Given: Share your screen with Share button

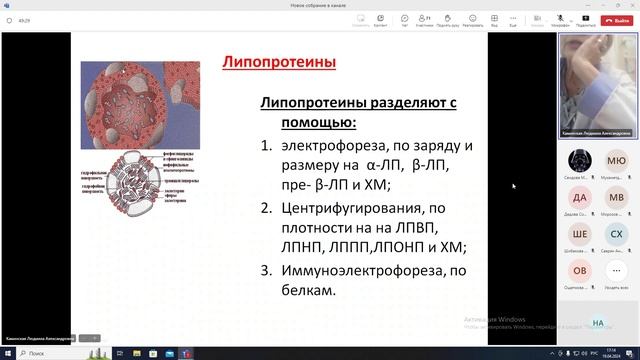Looking at the screenshot, I should click(585, 20).
